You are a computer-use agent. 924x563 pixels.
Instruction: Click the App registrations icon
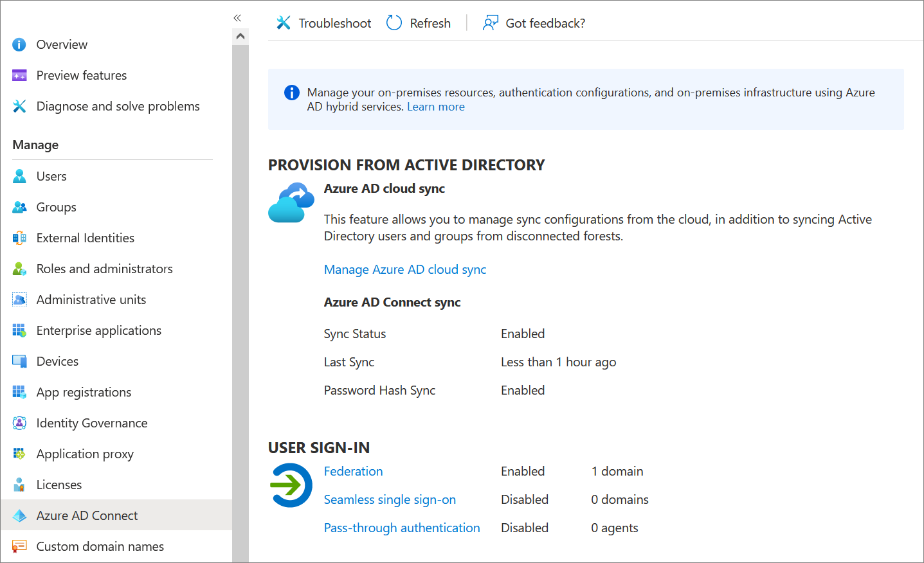[19, 391]
